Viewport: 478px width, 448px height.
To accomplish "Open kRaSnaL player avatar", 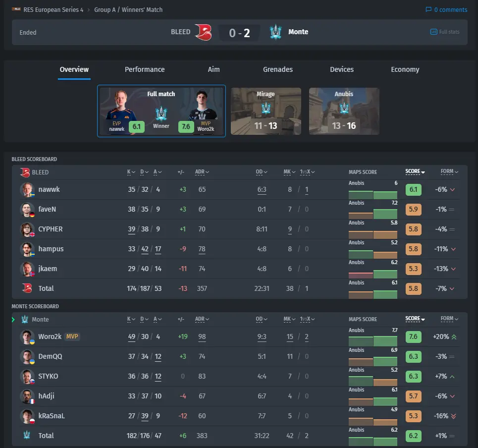I will 27,416.
